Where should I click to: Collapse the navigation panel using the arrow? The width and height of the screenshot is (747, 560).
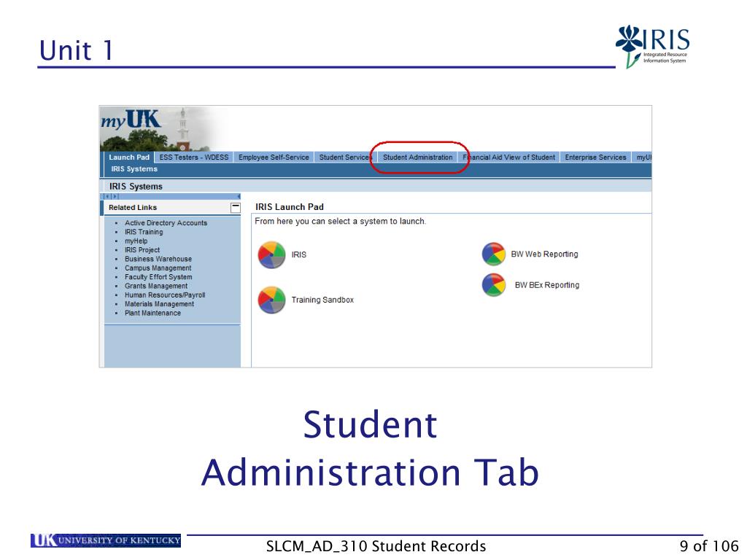point(239,196)
